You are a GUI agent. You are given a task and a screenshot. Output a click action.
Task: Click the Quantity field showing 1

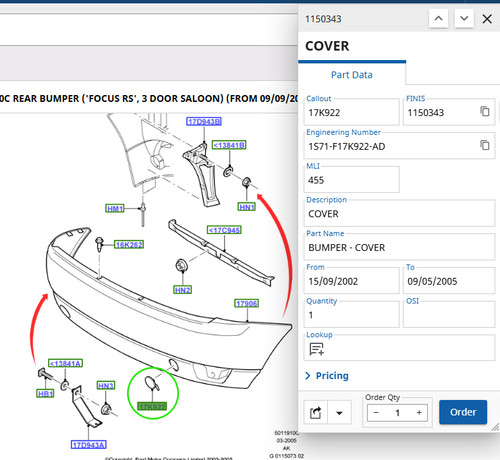click(x=351, y=315)
